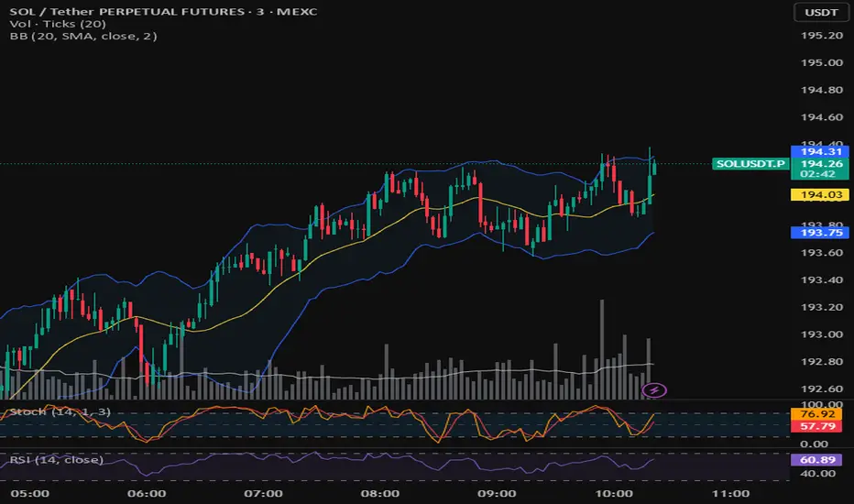This screenshot has width=854, height=504.
Task: Click the 192.80 price scale label
Action: tap(821, 362)
